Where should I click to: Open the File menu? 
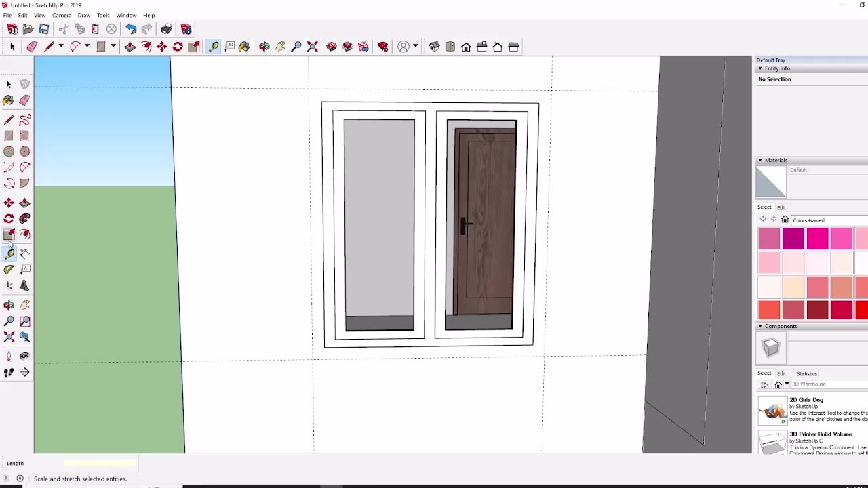(x=7, y=15)
